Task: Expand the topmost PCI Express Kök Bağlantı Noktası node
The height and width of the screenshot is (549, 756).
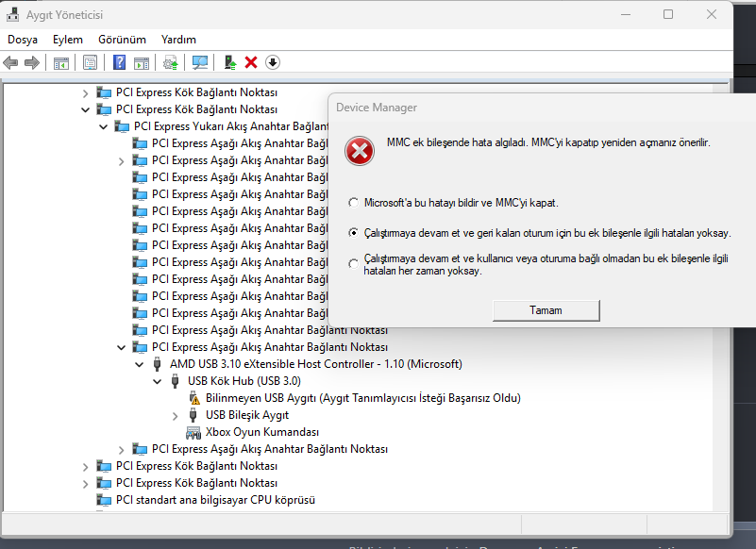Action: click(85, 93)
